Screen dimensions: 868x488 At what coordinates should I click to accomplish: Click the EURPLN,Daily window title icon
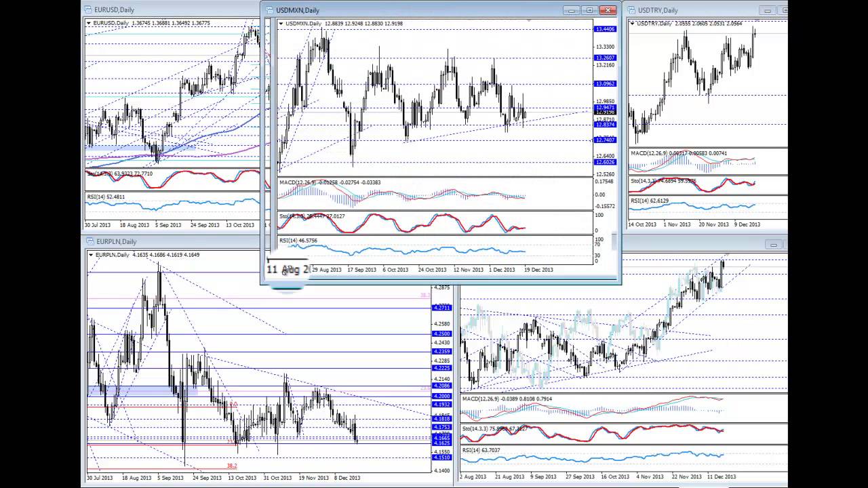pos(90,242)
